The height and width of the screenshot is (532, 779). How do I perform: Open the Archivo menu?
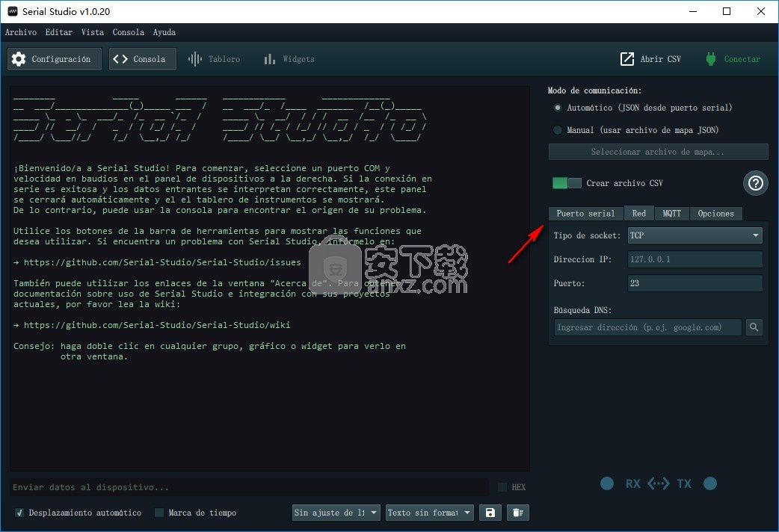click(21, 32)
